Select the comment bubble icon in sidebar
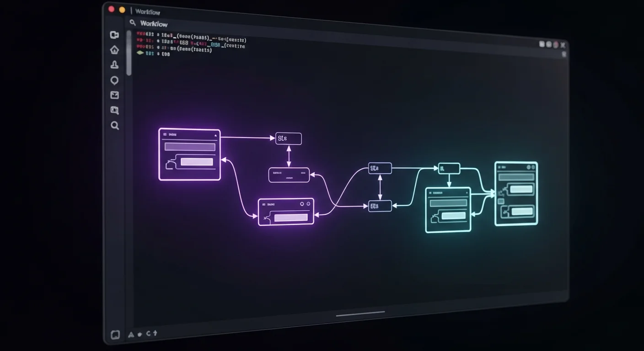 pos(114,80)
